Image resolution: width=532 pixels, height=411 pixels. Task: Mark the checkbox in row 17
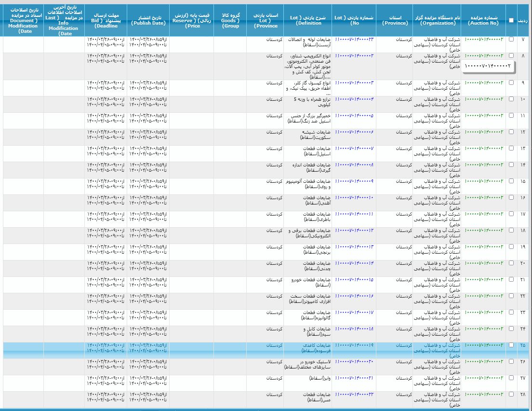(511, 214)
